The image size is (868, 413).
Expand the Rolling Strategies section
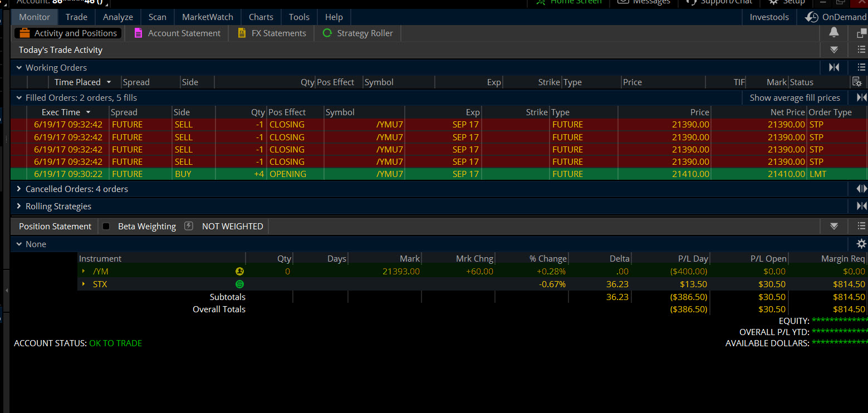pos(19,206)
